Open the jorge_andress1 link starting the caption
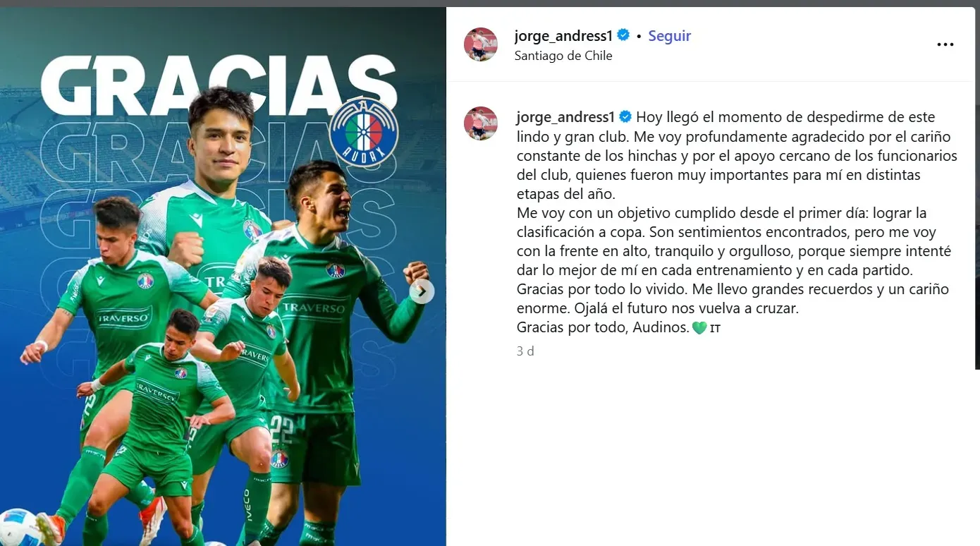The height and width of the screenshot is (546, 980). click(565, 116)
